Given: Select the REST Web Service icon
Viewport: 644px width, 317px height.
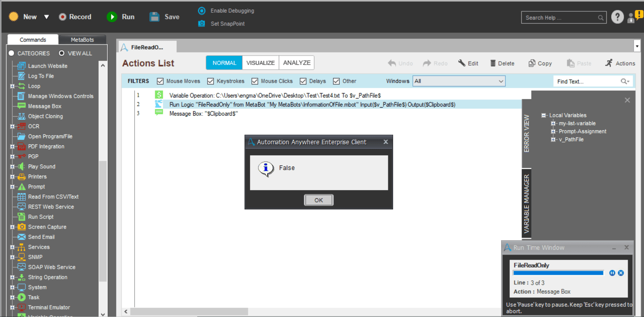Looking at the screenshot, I should 21,207.
